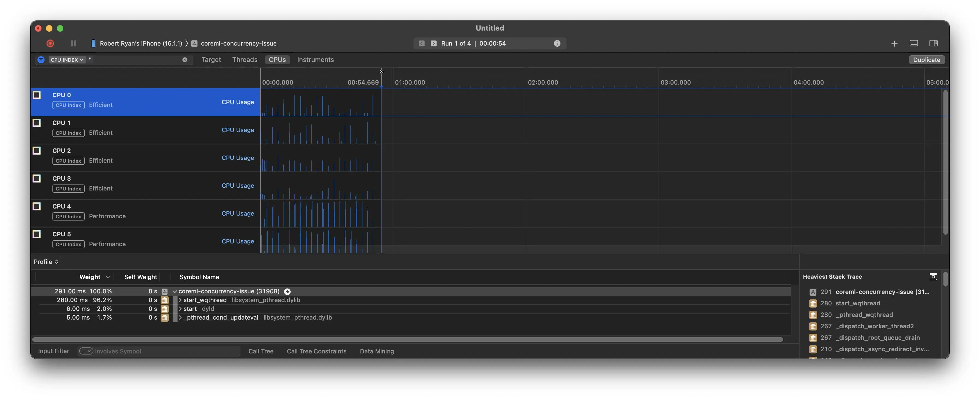Pause the recording
Viewport: 980px width, 399px height.
tap(73, 43)
